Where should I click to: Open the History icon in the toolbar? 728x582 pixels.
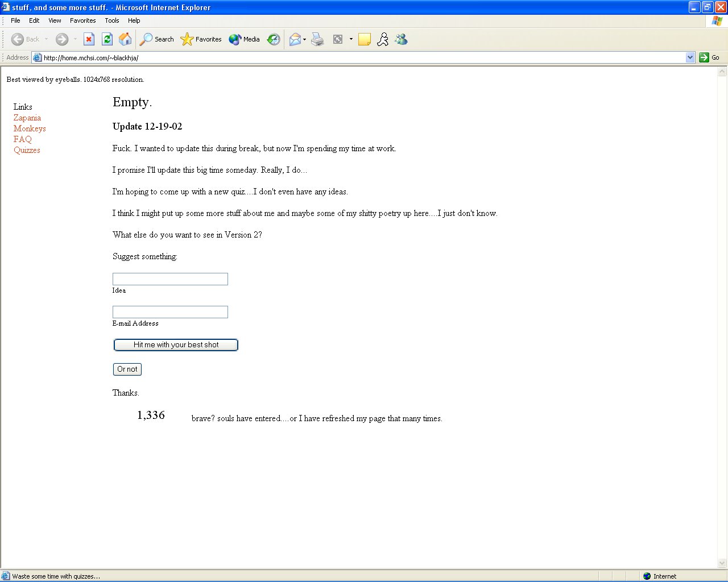274,39
